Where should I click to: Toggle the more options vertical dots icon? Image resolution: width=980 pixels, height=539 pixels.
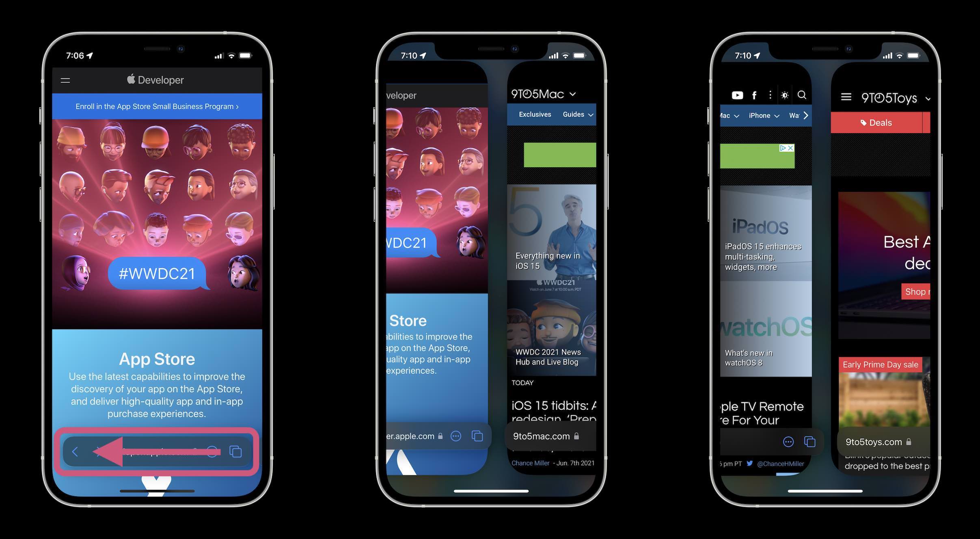pos(769,94)
